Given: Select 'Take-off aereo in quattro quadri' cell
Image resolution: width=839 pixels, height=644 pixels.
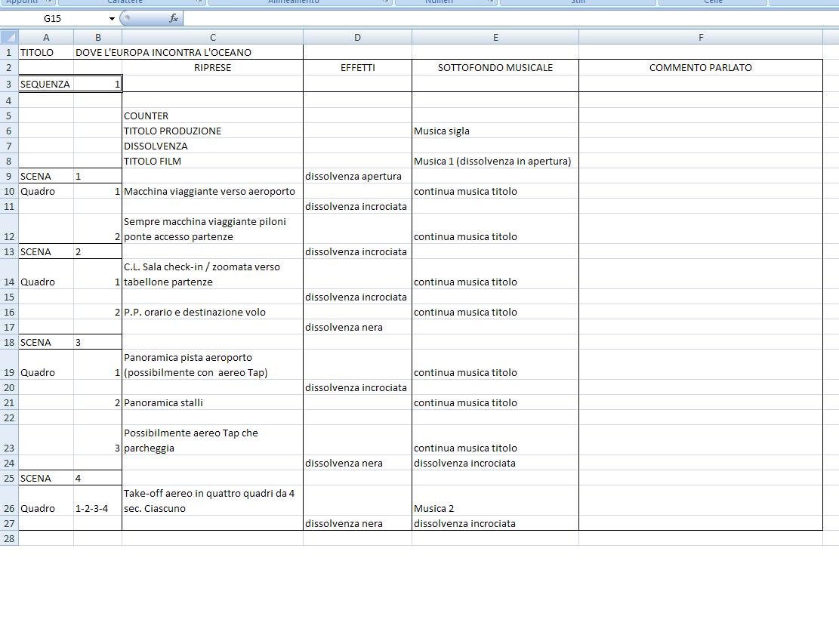Looking at the screenshot, I should pyautogui.click(x=212, y=501).
